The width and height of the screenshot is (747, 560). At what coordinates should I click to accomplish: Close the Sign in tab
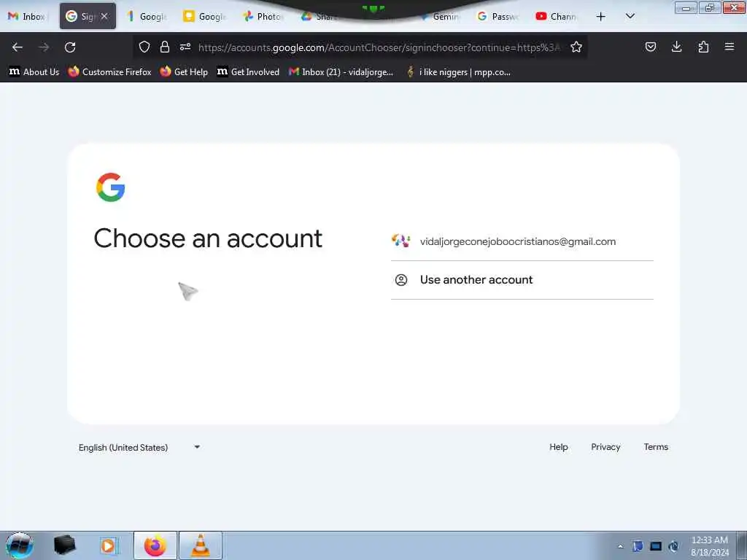pos(104,16)
